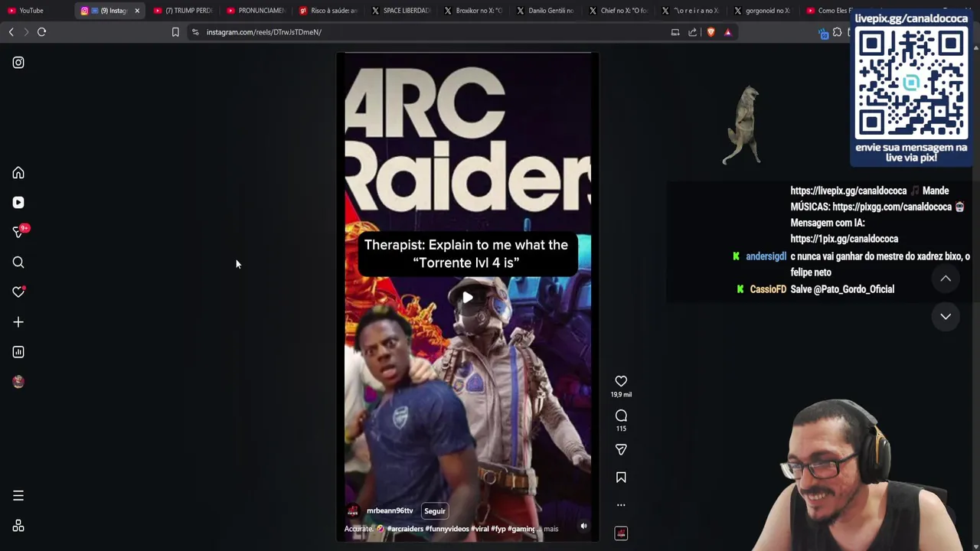
Task: Click the livepix.gg QR code
Action: (x=911, y=83)
